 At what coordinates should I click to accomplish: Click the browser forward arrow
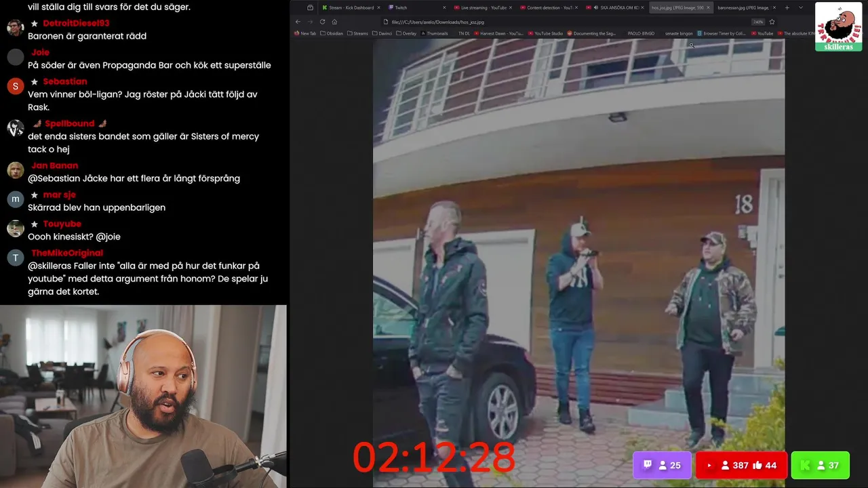(x=310, y=22)
